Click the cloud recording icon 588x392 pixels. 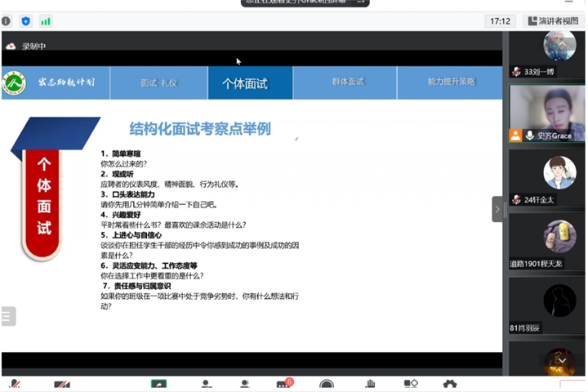point(11,47)
